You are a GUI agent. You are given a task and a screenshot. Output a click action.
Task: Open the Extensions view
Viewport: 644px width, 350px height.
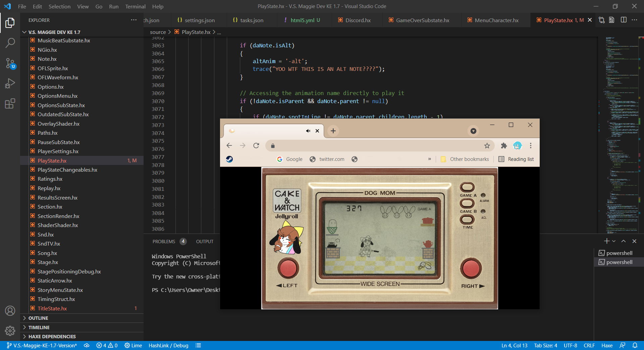pos(10,103)
